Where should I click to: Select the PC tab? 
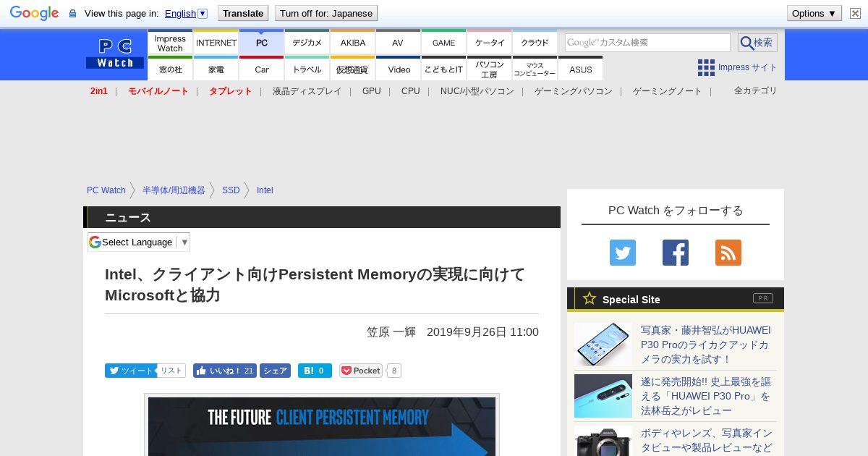[x=262, y=42]
